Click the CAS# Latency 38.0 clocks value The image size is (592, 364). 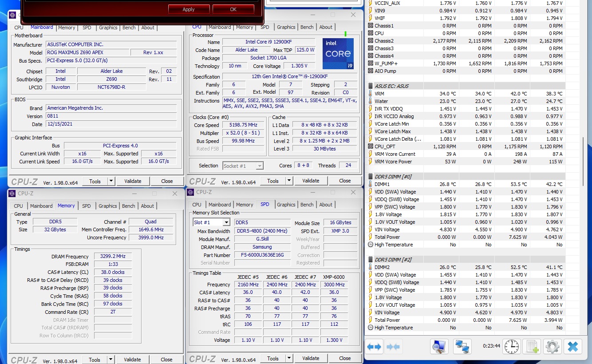tap(113, 272)
